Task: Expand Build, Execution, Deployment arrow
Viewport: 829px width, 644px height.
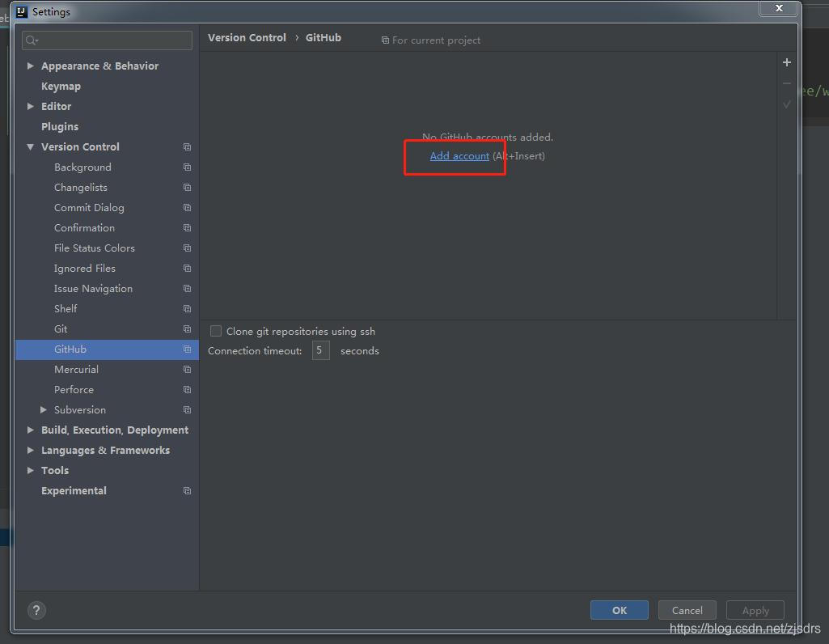Action: pyautogui.click(x=30, y=430)
